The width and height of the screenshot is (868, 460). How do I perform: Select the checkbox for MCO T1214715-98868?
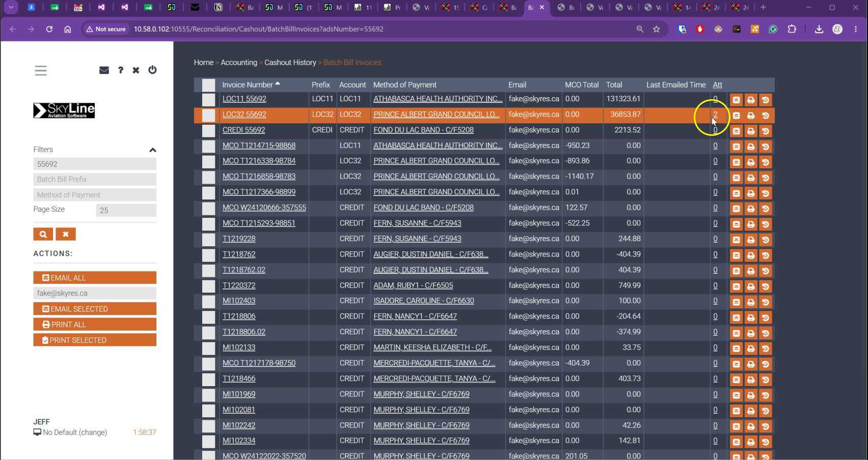click(208, 146)
